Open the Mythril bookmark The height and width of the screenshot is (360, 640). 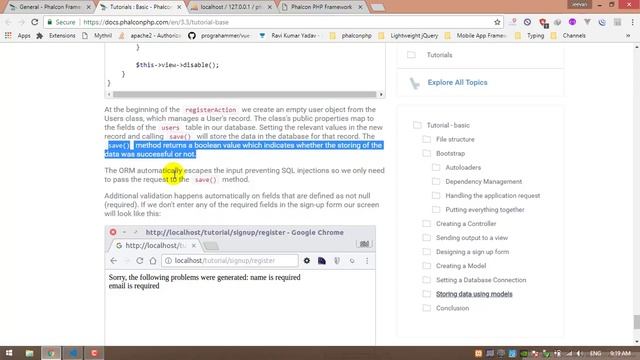(97, 36)
